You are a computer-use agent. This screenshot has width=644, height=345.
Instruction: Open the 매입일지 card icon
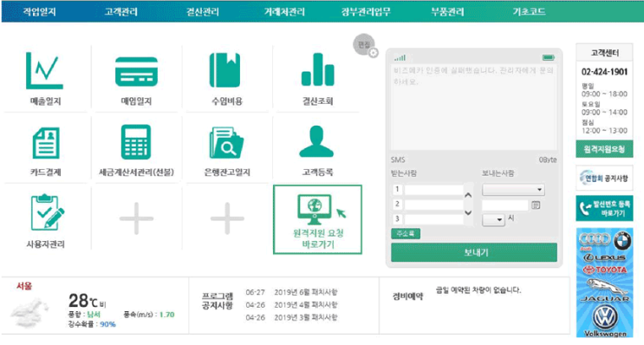click(136, 71)
